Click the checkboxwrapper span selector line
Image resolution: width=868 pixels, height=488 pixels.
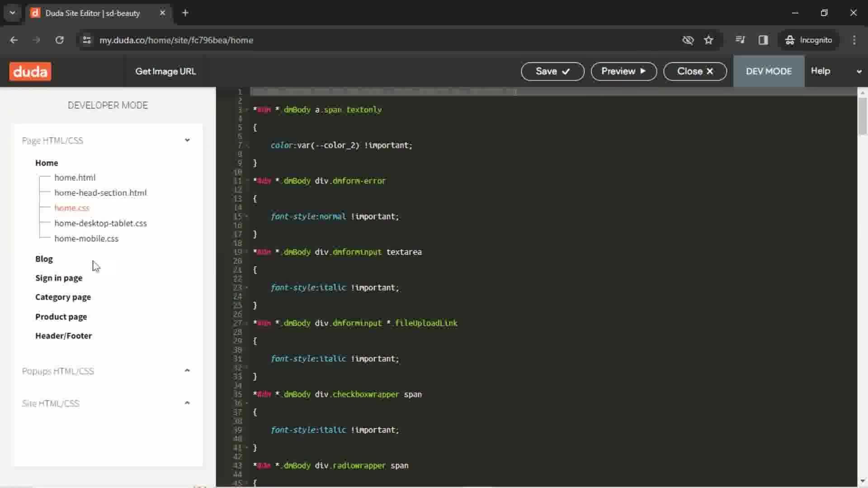337,394
